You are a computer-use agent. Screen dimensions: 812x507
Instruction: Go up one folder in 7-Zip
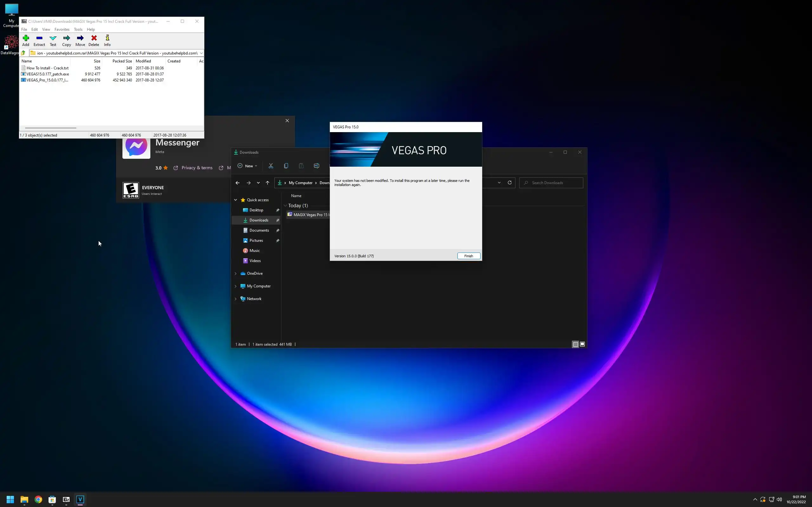[23, 53]
